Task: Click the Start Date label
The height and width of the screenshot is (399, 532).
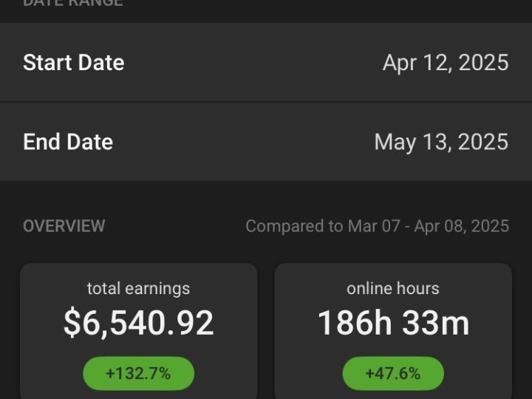Action: click(x=73, y=63)
